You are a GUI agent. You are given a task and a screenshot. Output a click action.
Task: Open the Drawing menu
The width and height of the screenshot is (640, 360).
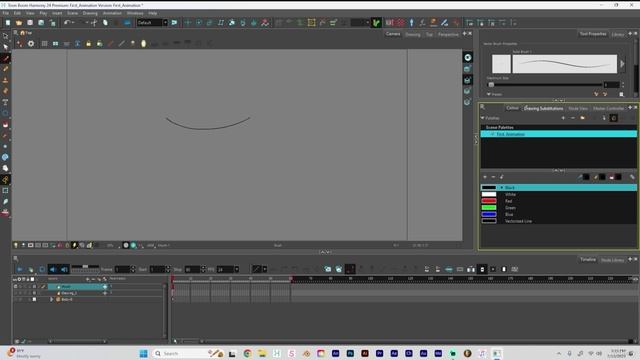pyautogui.click(x=90, y=13)
